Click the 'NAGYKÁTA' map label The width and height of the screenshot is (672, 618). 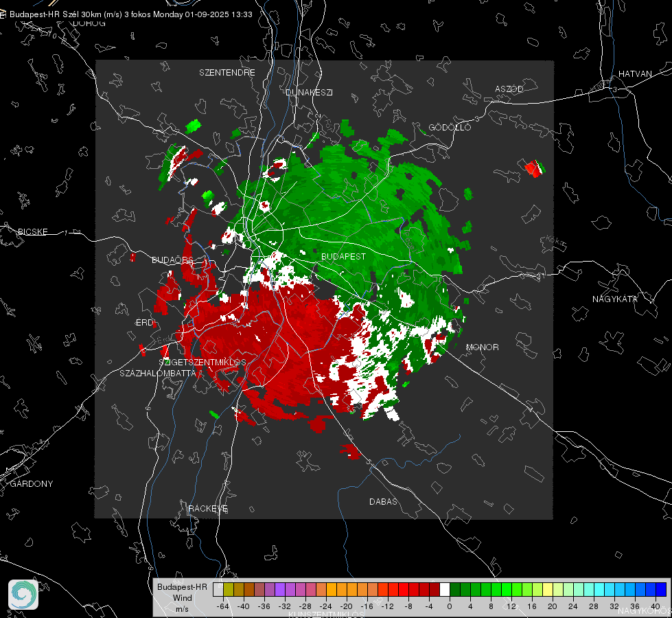615,299
